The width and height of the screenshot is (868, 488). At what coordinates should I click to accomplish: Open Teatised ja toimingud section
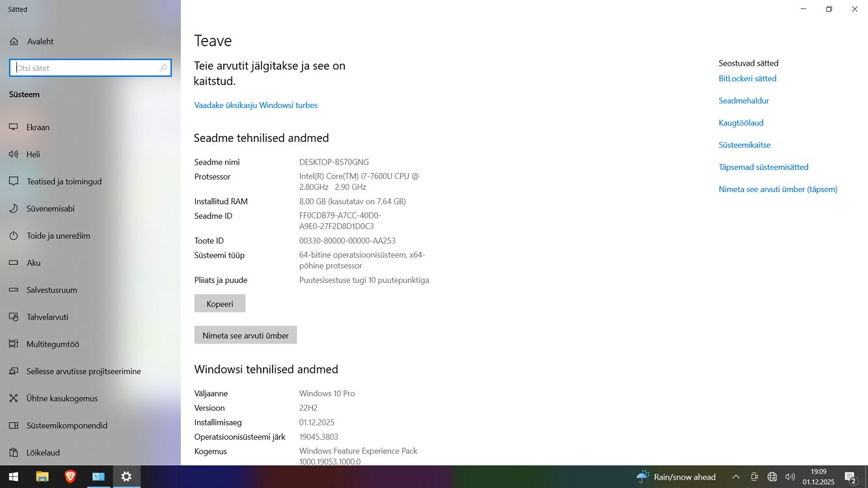coord(64,182)
